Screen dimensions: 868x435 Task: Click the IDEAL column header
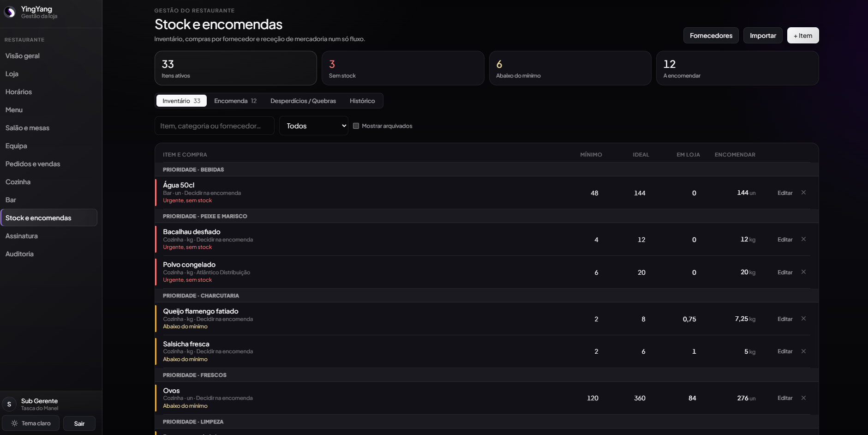pyautogui.click(x=641, y=155)
